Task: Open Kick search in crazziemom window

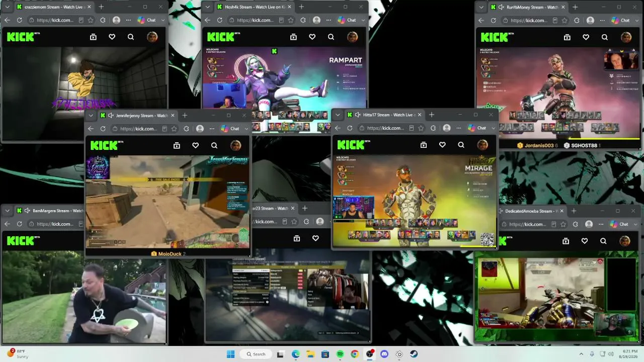Action: (x=131, y=37)
